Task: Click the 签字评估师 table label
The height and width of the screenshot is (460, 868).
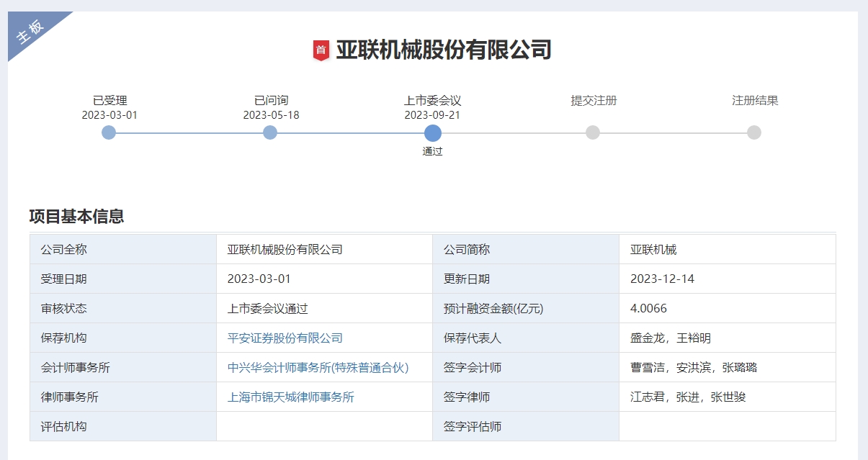Action: pos(473,427)
